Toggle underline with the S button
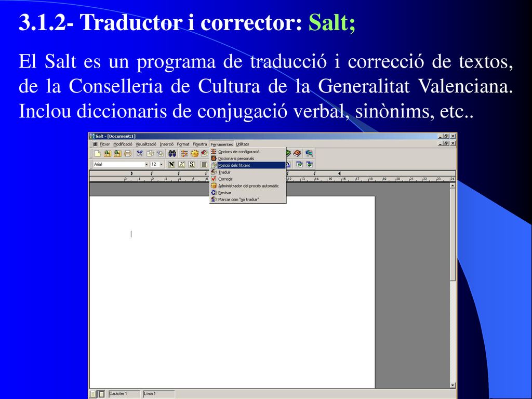Screen dimensions: 532x399 pyautogui.click(x=192, y=164)
